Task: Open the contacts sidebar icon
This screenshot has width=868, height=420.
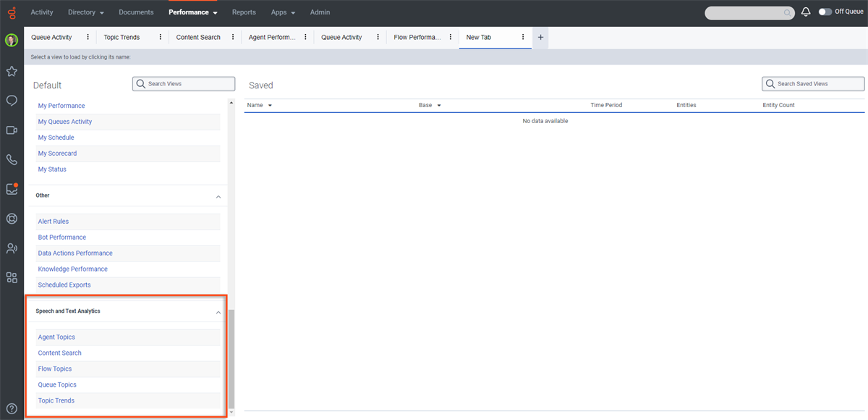Action: click(11, 248)
